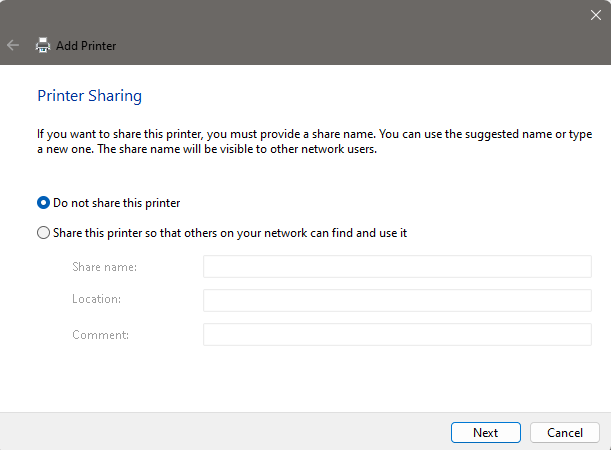Click into the Location text box

point(397,300)
